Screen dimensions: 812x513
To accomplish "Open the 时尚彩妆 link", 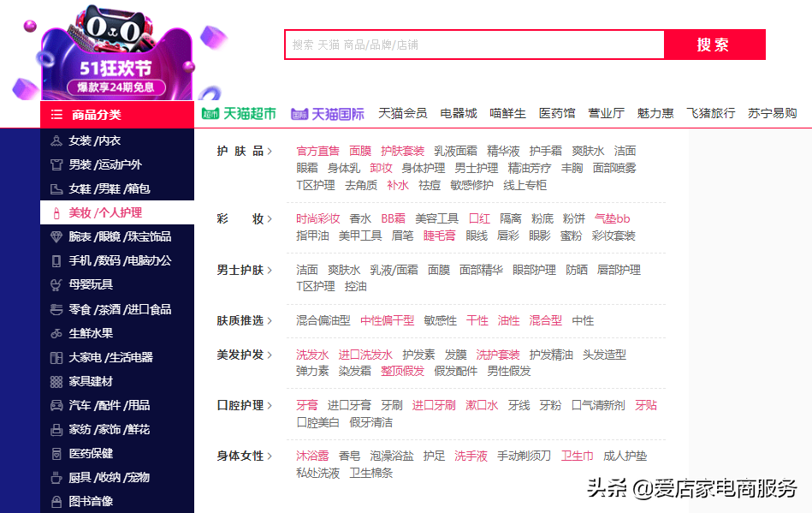I will [x=317, y=219].
